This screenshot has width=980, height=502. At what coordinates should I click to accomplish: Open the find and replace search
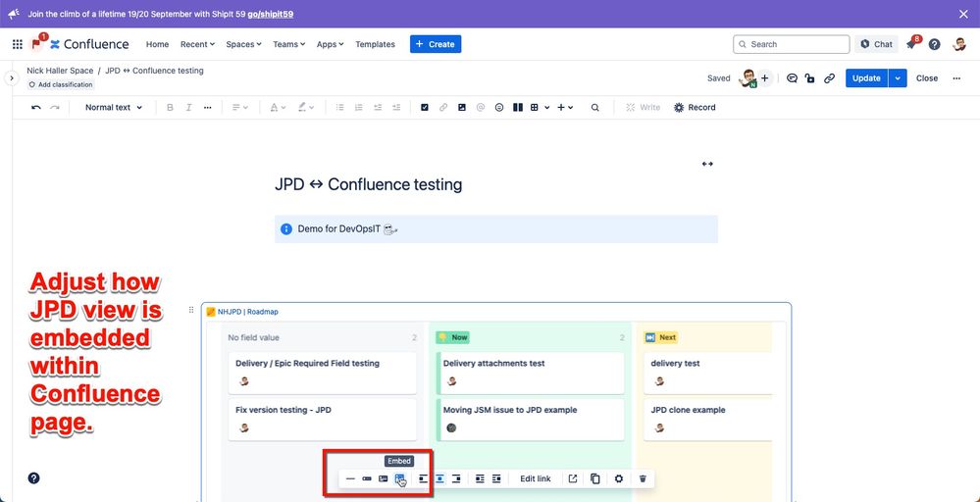(x=595, y=108)
